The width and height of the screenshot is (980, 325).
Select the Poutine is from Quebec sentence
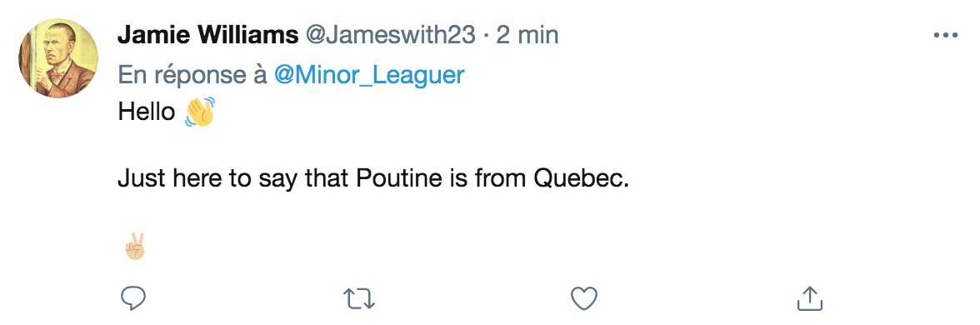tap(372, 179)
